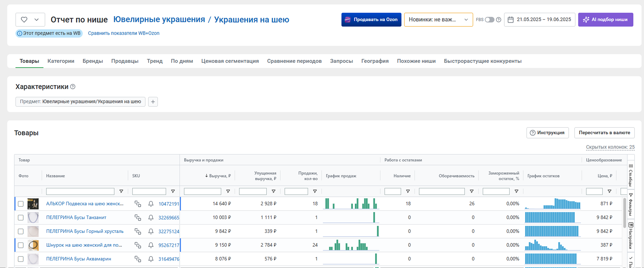The height and width of the screenshot is (268, 644).
Task: Open the Новинки dropdown
Action: 438,19
